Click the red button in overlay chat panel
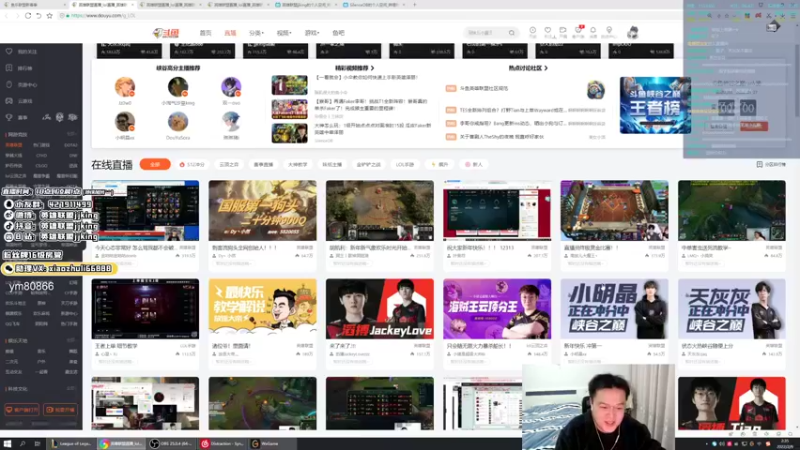The image size is (800, 450). point(754,126)
